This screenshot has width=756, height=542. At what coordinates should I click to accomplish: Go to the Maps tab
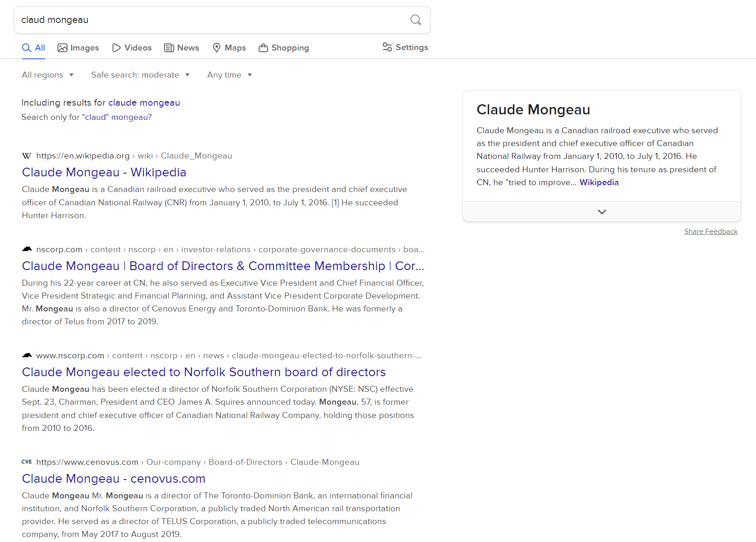tap(229, 48)
